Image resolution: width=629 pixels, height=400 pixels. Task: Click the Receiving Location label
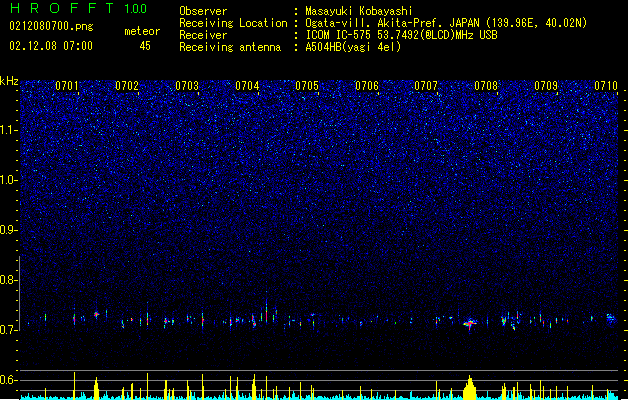pyautogui.click(x=233, y=23)
